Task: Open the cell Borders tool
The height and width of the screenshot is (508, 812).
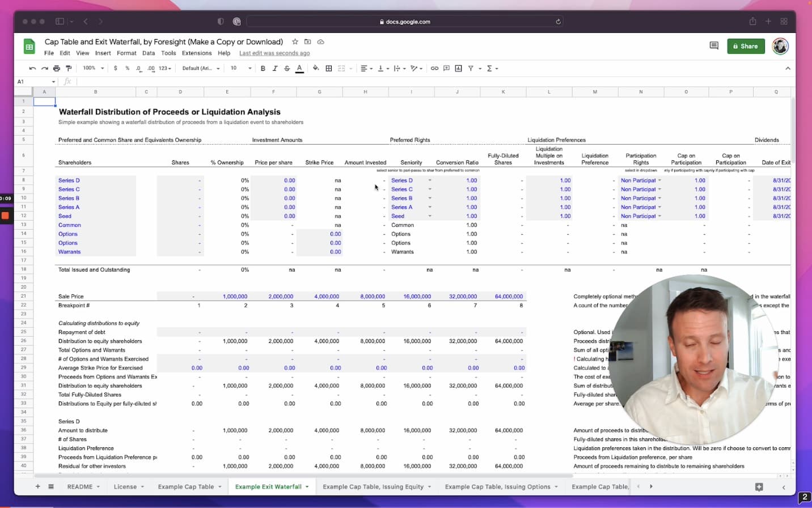Action: (x=329, y=68)
